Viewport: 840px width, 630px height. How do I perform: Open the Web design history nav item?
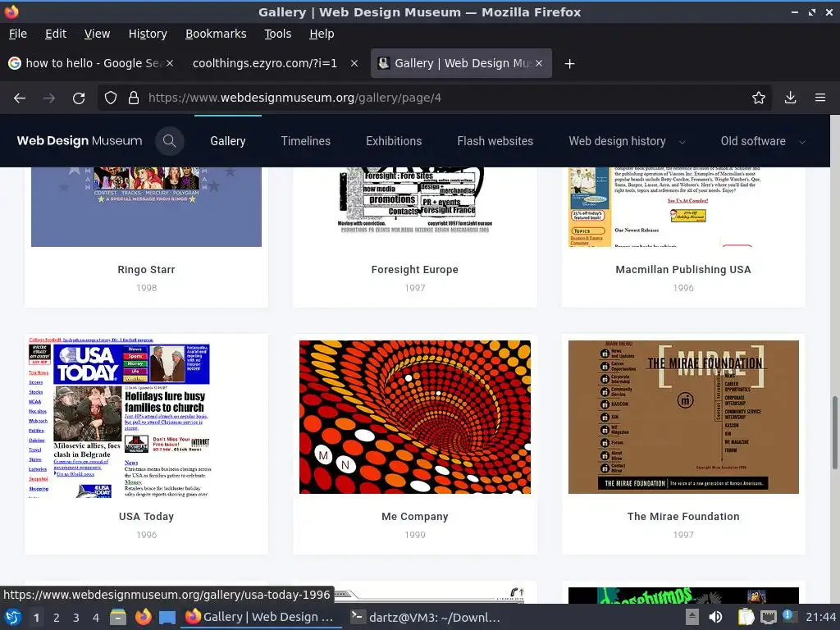pyautogui.click(x=617, y=141)
